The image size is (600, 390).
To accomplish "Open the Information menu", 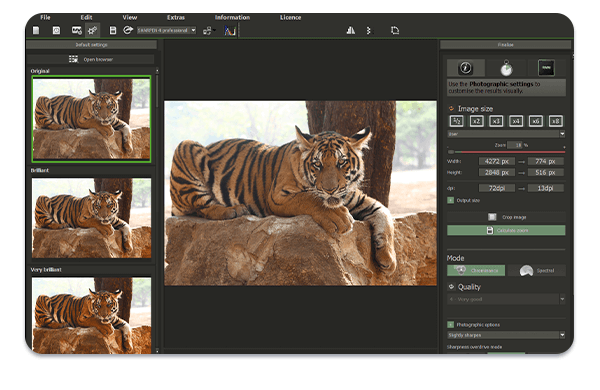I will [x=232, y=17].
